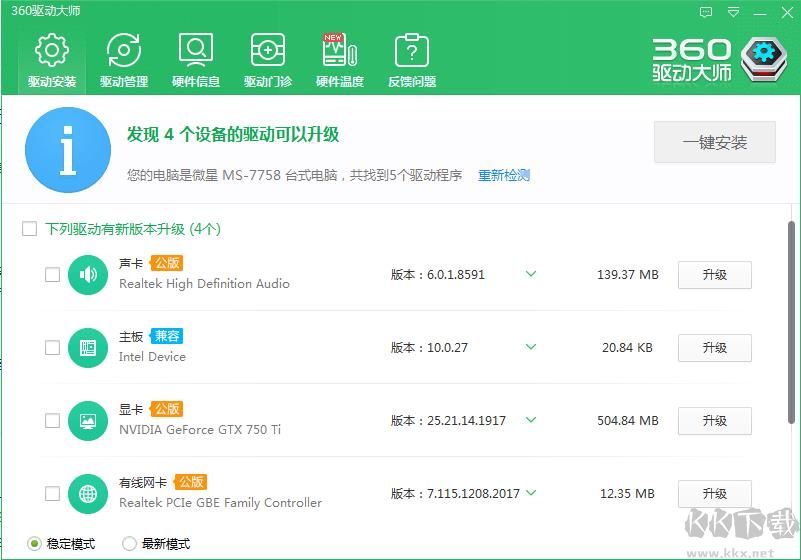
Task: Select the 最新模式 radio button
Action: 129,544
